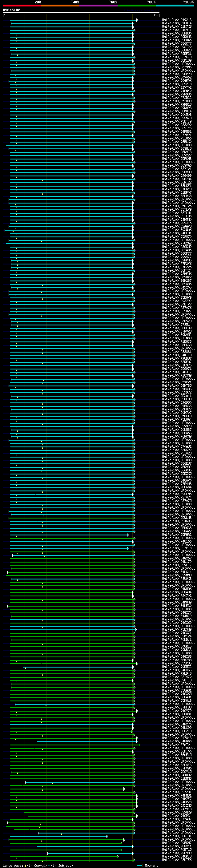Click hit label UniRef100_Q4PNY0

[177, 91]
